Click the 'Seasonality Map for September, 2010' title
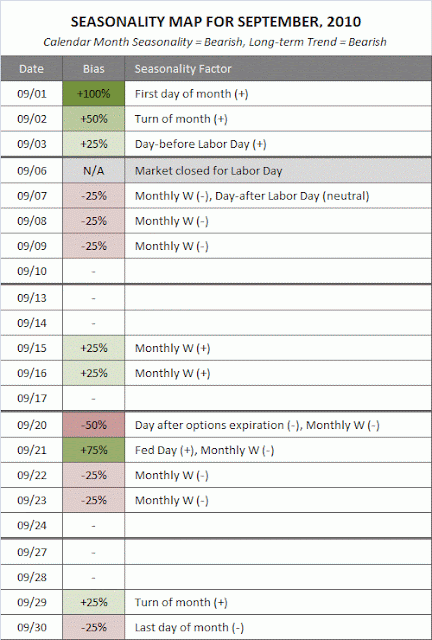This screenshot has height=640, width=432. click(x=216, y=22)
